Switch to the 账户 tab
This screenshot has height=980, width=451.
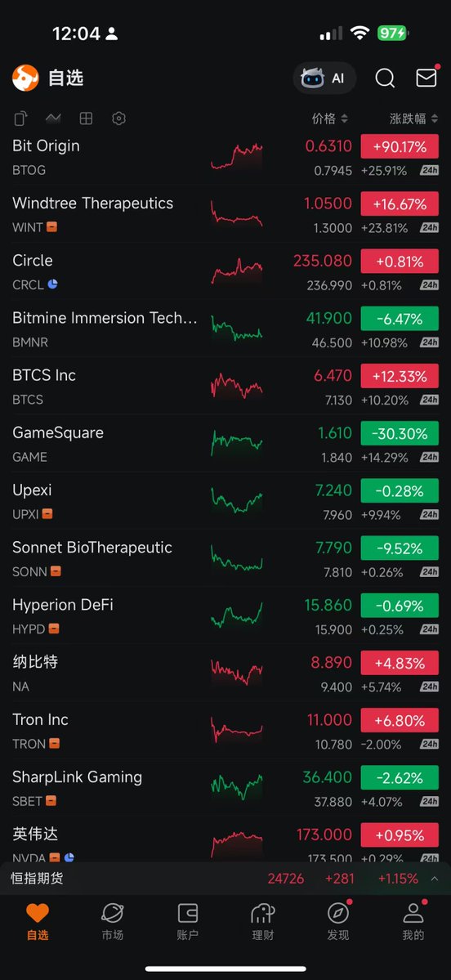[187, 922]
